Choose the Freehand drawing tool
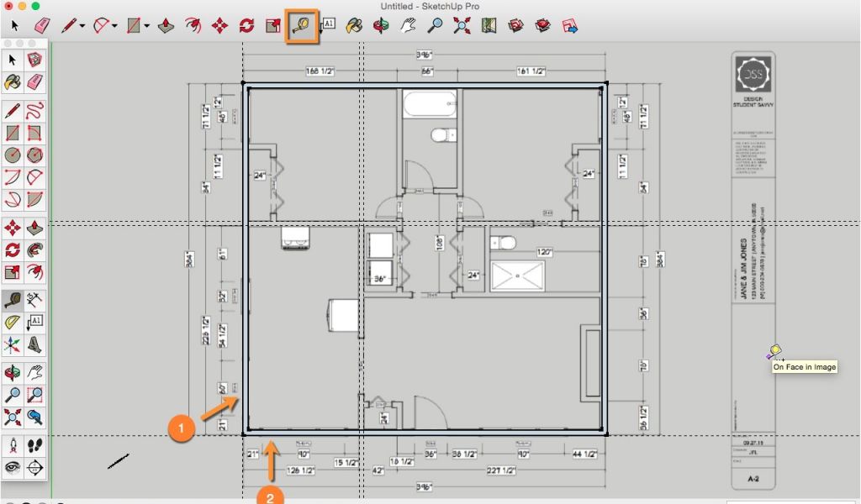The image size is (861, 504). tap(34, 110)
